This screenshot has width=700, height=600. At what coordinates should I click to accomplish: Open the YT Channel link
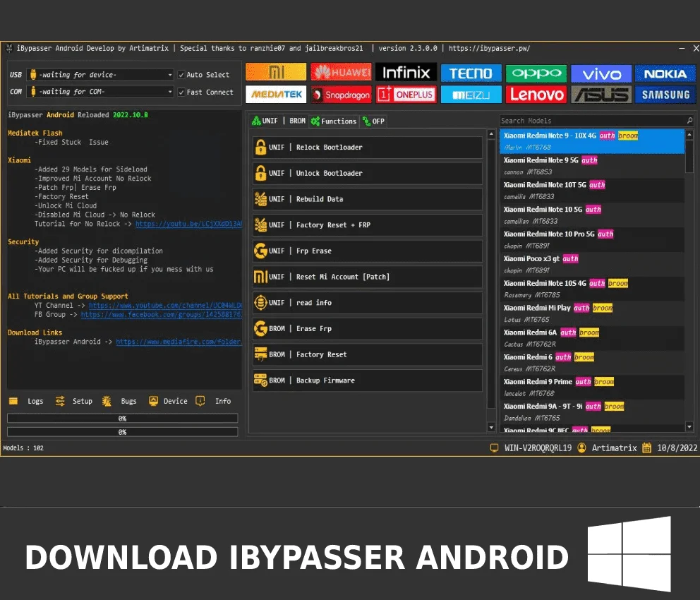click(x=165, y=306)
